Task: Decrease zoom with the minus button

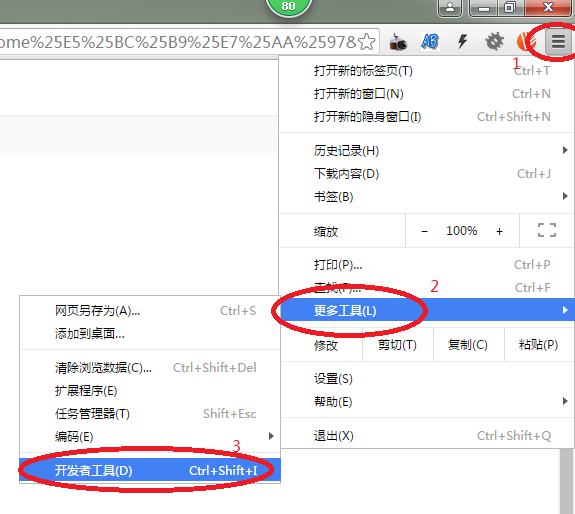Action: coord(424,231)
